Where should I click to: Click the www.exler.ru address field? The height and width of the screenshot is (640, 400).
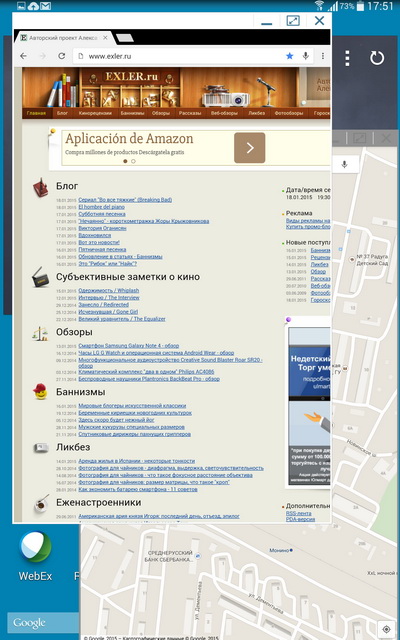click(178, 56)
